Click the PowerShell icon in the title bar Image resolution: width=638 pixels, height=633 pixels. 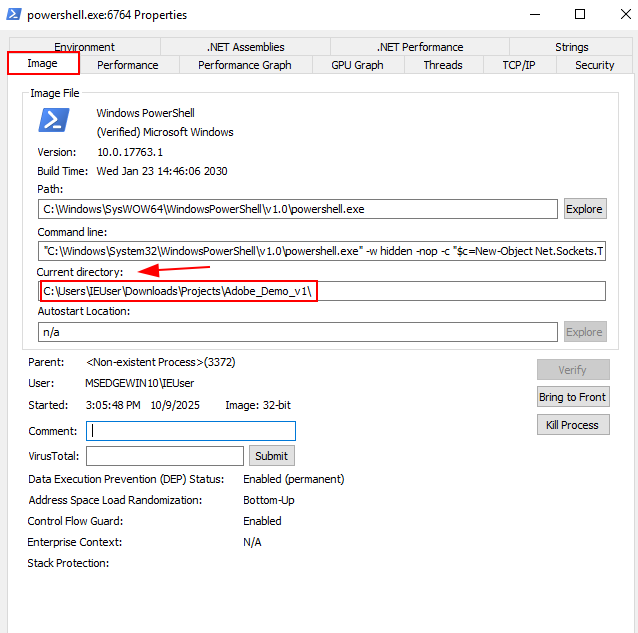coord(14,14)
